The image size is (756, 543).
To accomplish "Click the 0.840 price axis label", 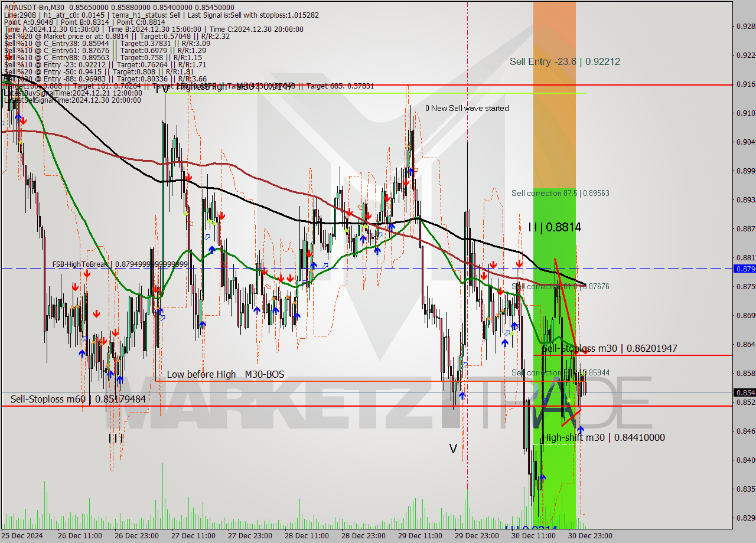I will [x=745, y=460].
